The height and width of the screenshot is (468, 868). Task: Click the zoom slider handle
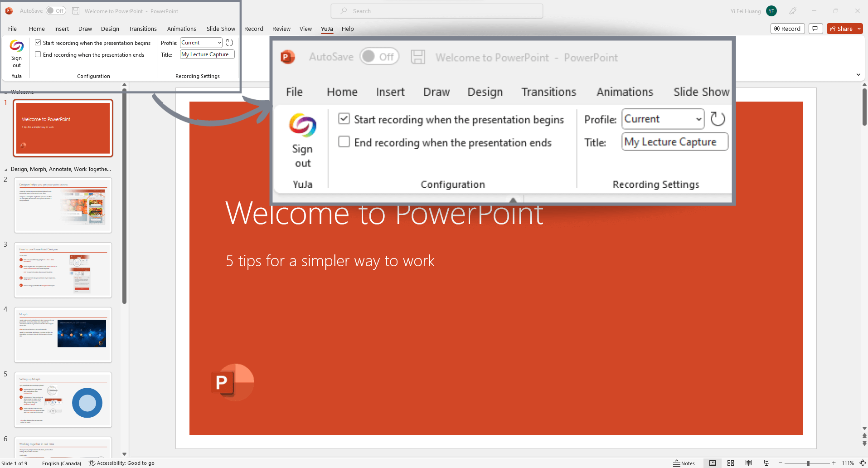(808, 463)
